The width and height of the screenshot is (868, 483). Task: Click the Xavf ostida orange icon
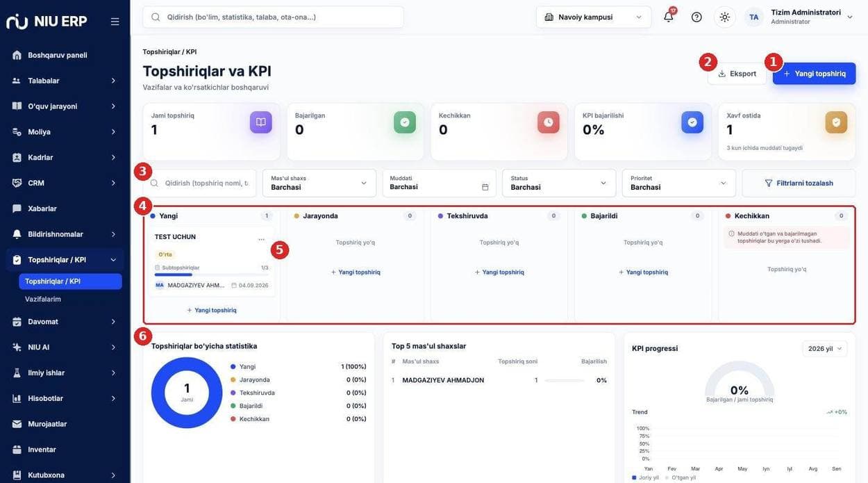836,122
